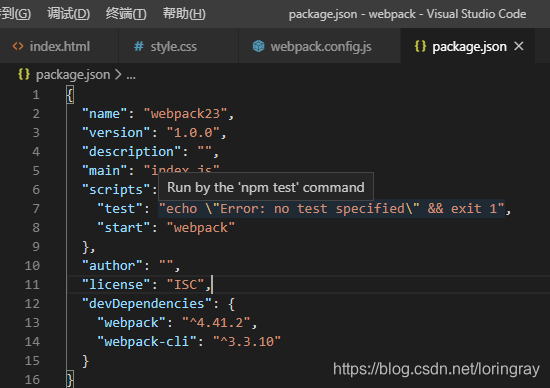This screenshot has height=388, width=550.
Task: Click line number 7 in gutter
Action: tap(36, 209)
